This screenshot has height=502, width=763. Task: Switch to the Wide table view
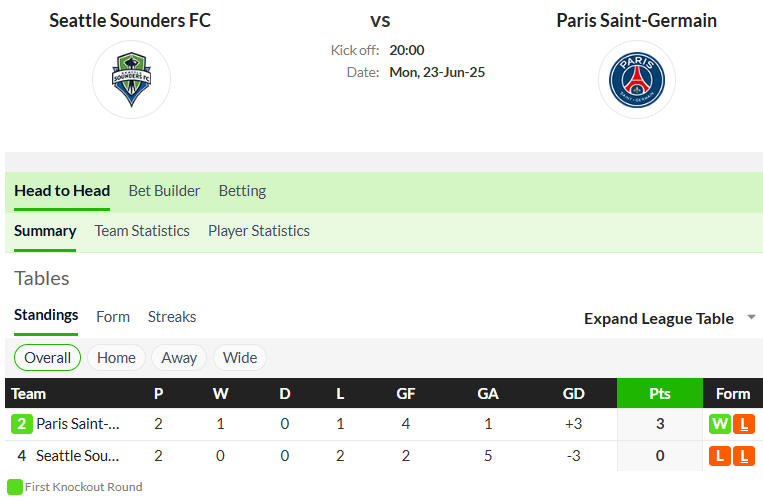240,358
